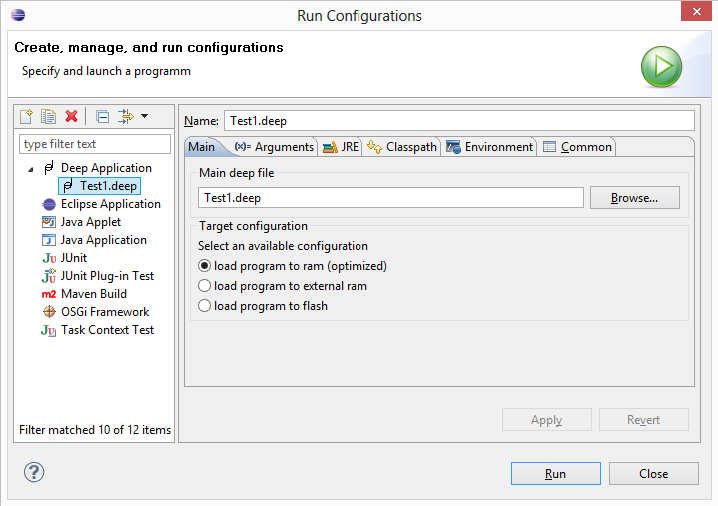718x506 pixels.
Task: Delete the selected launch configuration
Action: [x=71, y=117]
